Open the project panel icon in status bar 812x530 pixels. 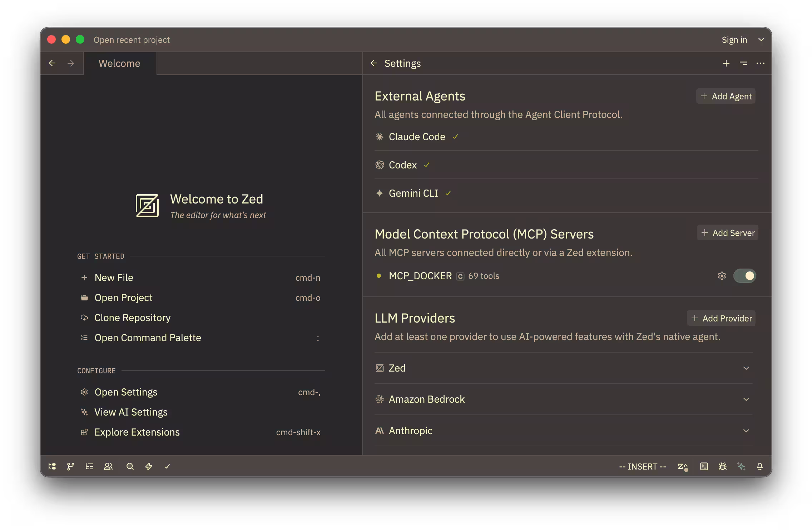click(52, 466)
